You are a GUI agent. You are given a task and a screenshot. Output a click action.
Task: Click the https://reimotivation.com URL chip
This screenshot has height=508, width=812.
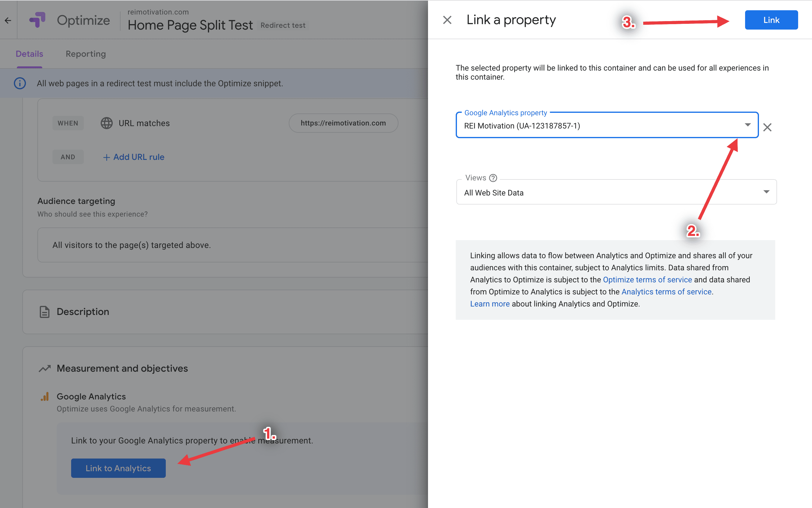point(343,123)
